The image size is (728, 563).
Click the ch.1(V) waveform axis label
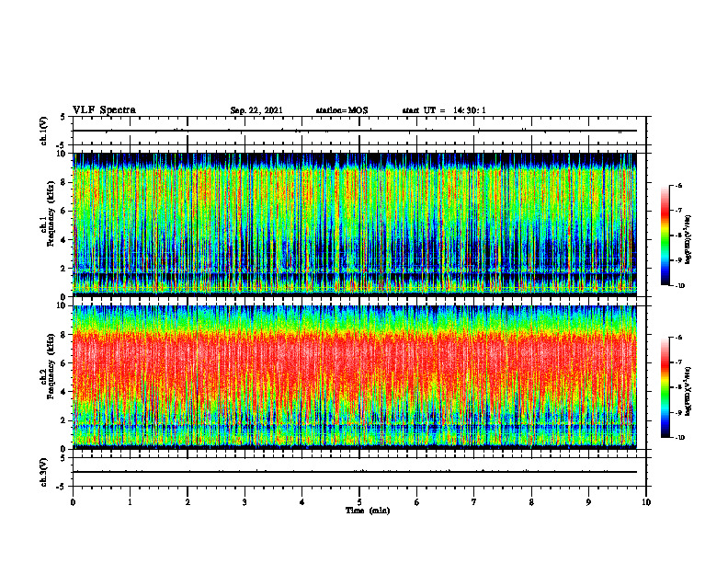pos(44,131)
